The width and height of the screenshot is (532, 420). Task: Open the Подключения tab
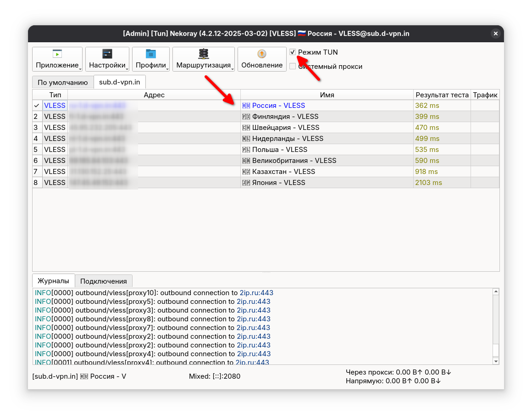pos(104,281)
